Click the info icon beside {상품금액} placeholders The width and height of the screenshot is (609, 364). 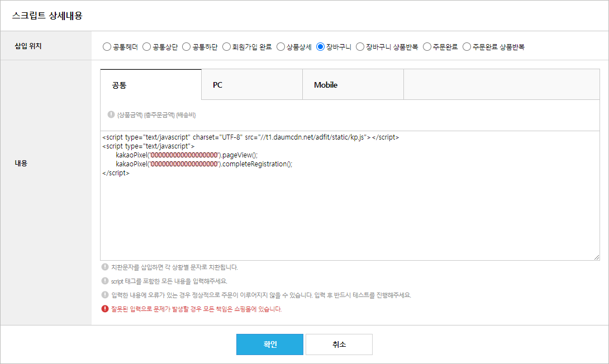(111, 114)
